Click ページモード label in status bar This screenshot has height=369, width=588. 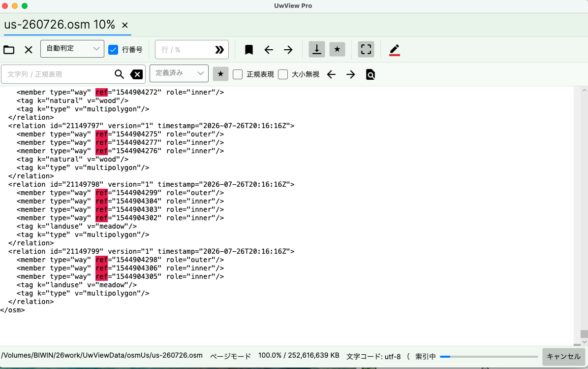[230, 356]
